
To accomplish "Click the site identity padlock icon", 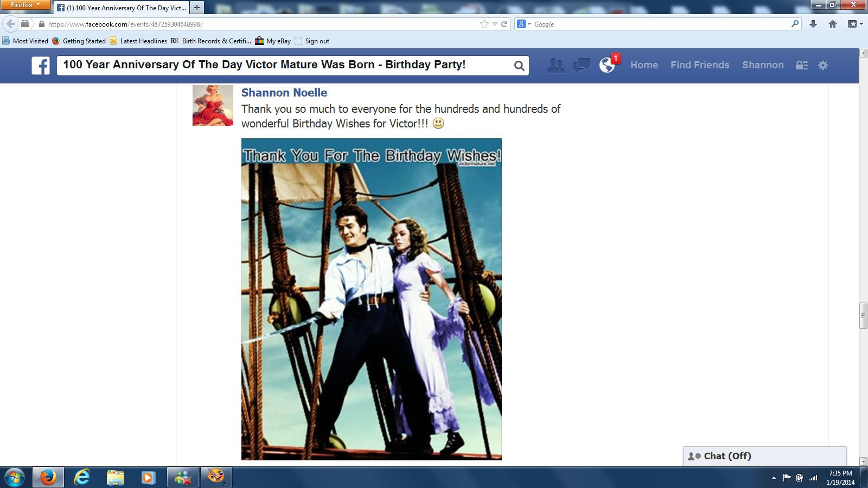I will 42,24.
